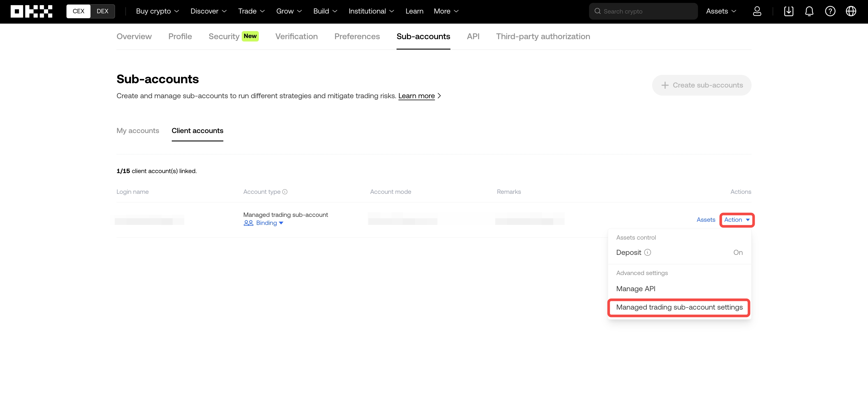Expand the Action dropdown
This screenshot has width=868, height=398.
737,219
